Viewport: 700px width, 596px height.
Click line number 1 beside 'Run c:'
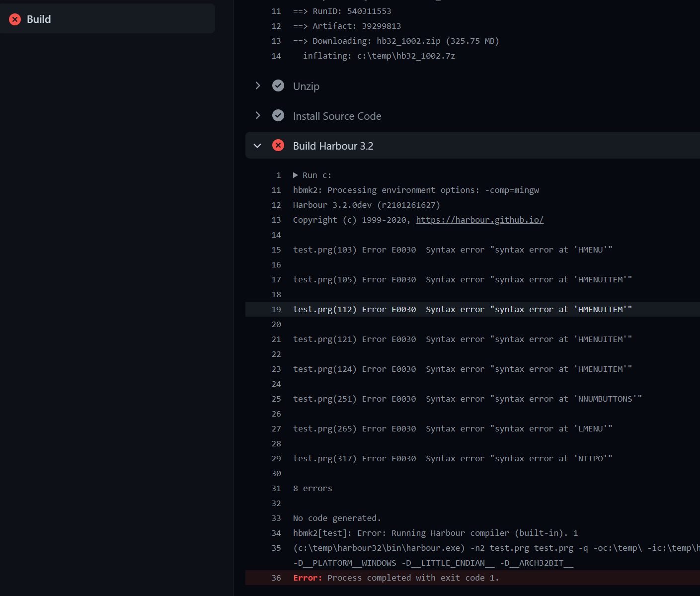point(279,175)
